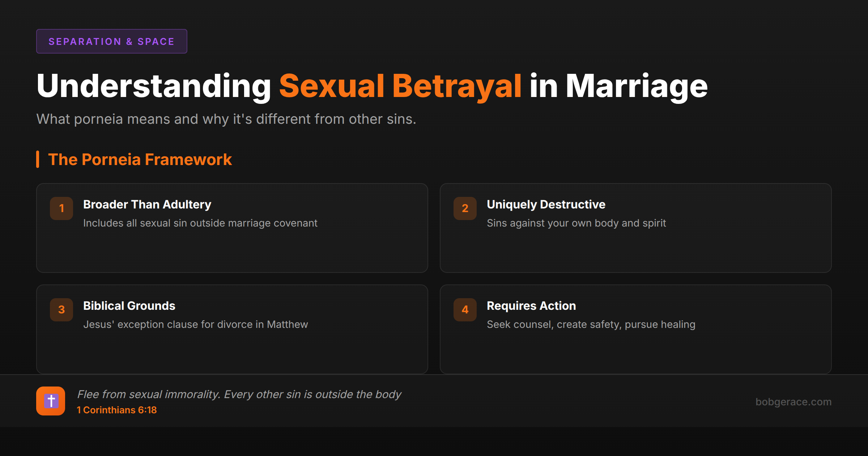Viewport: 868px width, 456px height.
Task: Click the orange scripture icon square
Action: pos(51,401)
